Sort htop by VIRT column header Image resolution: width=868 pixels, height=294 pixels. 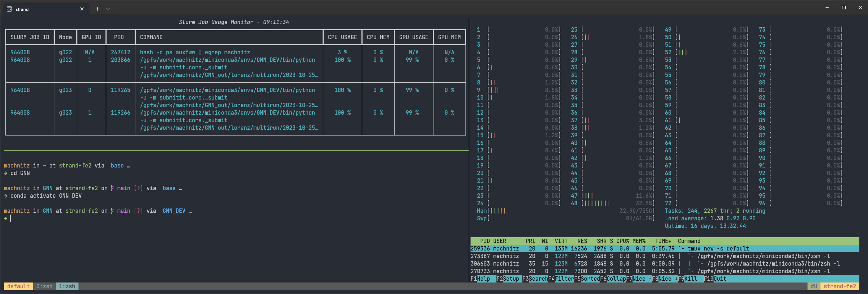point(561,241)
